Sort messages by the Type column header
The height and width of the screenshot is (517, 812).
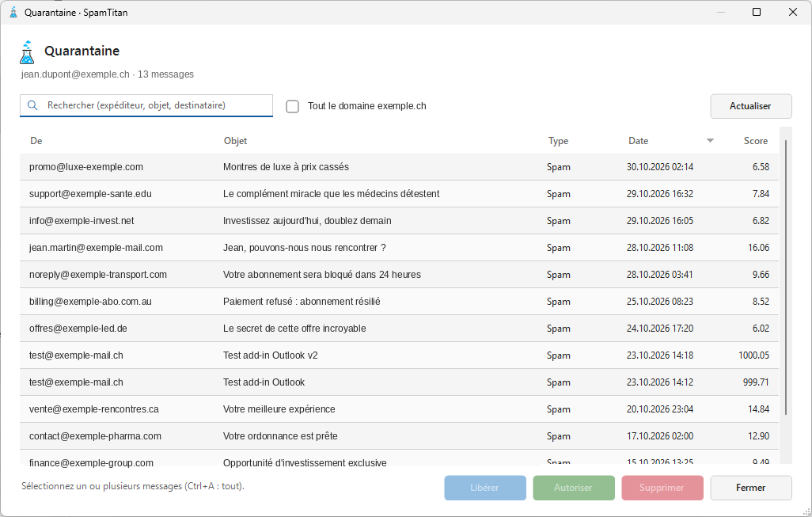[x=558, y=141]
